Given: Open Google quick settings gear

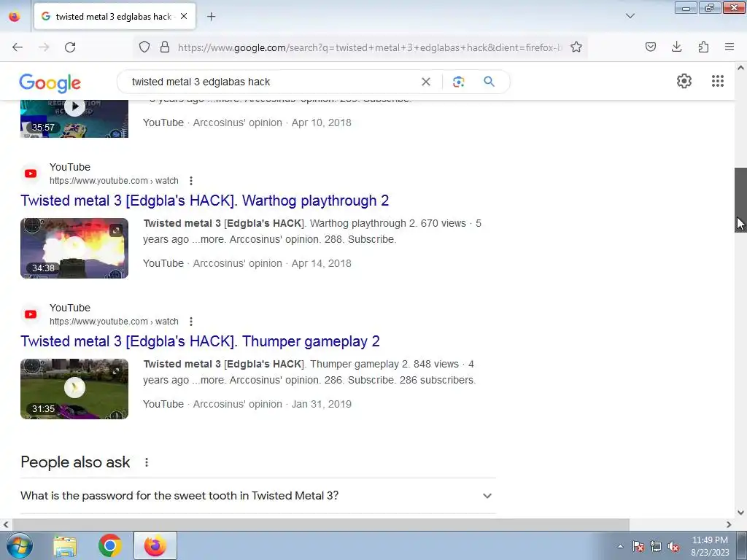Looking at the screenshot, I should pos(684,81).
